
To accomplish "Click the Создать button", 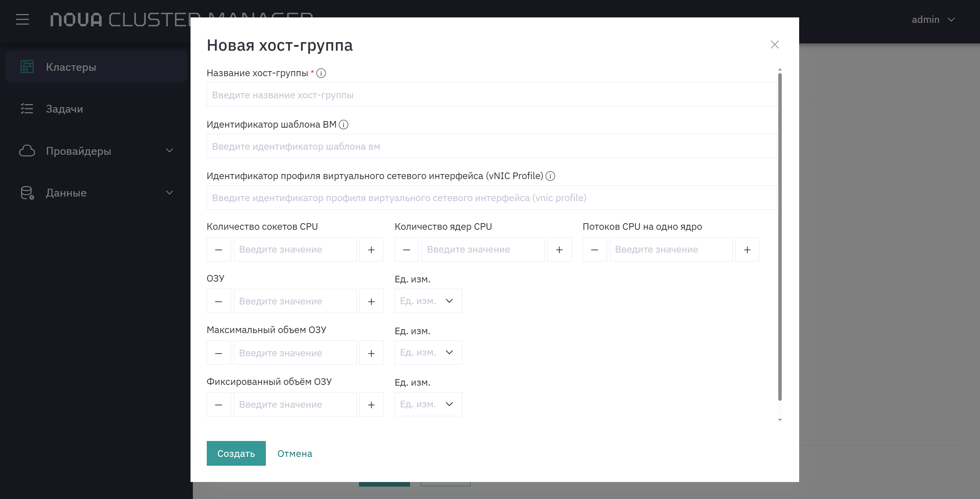I will [236, 453].
